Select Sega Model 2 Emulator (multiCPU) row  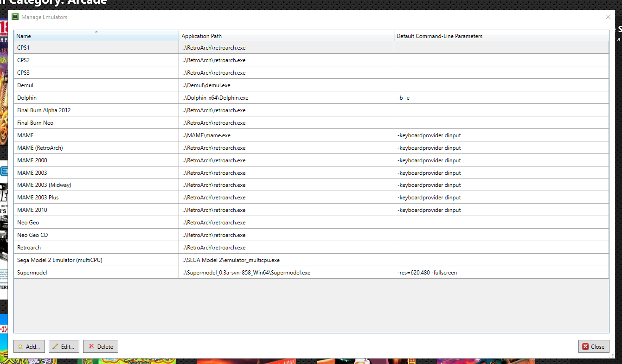tap(311, 260)
